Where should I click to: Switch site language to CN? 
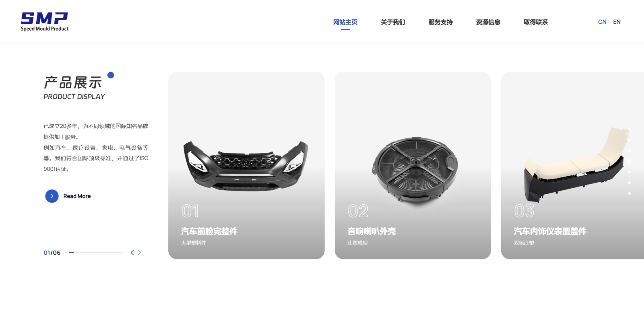[x=602, y=22]
